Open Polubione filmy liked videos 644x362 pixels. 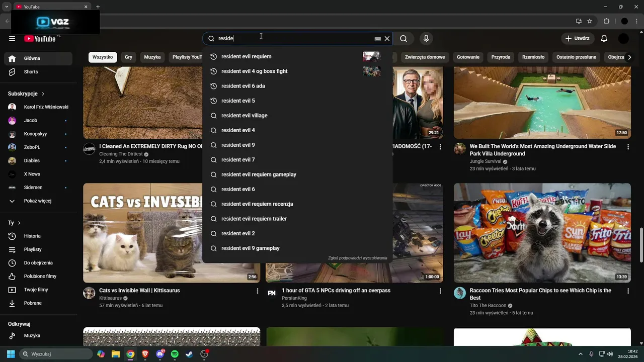[38, 277]
